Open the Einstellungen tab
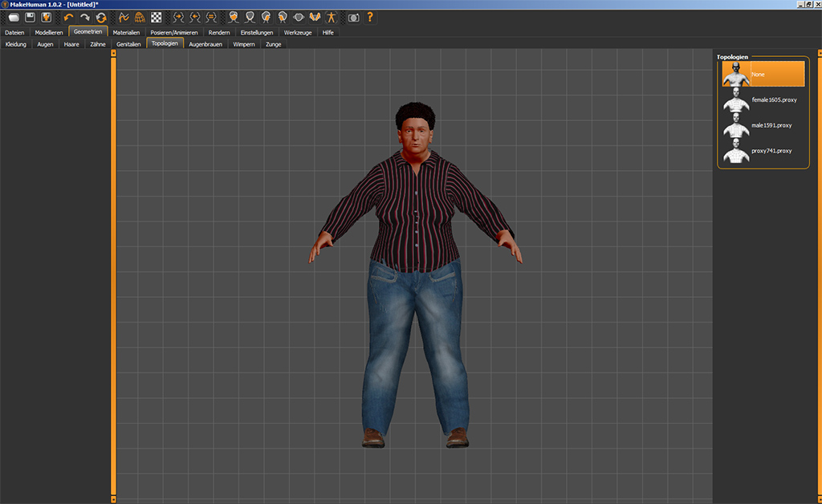 [x=257, y=32]
